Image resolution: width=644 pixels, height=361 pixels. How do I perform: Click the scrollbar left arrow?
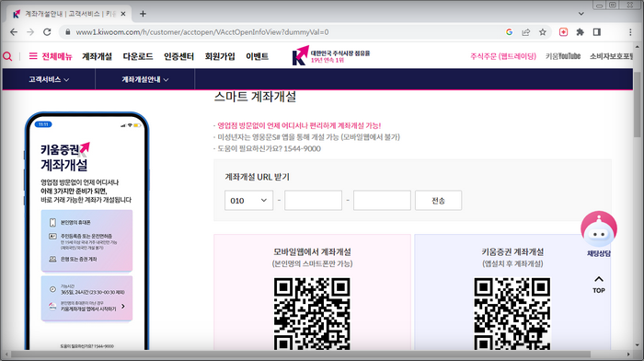6,355
